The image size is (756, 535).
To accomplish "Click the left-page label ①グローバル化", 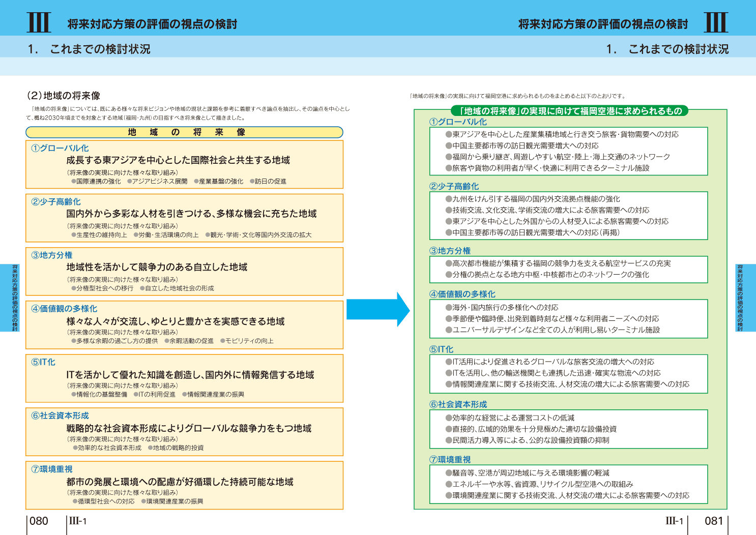I will click(60, 148).
